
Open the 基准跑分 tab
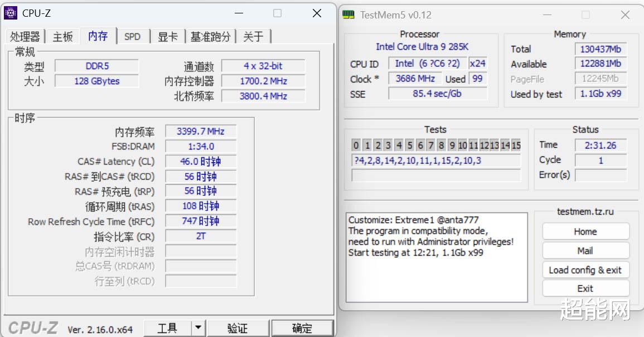coord(211,37)
